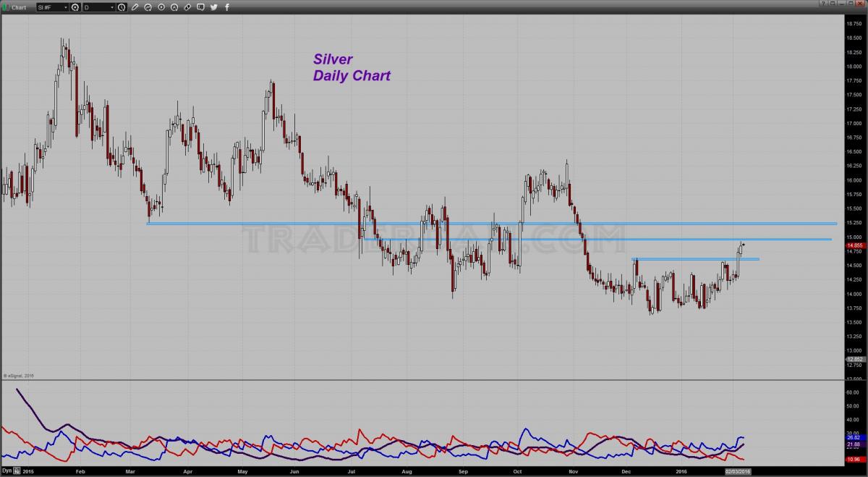The height and width of the screenshot is (477, 868).
Task: Share chart via Facebook icon
Action: [227, 7]
